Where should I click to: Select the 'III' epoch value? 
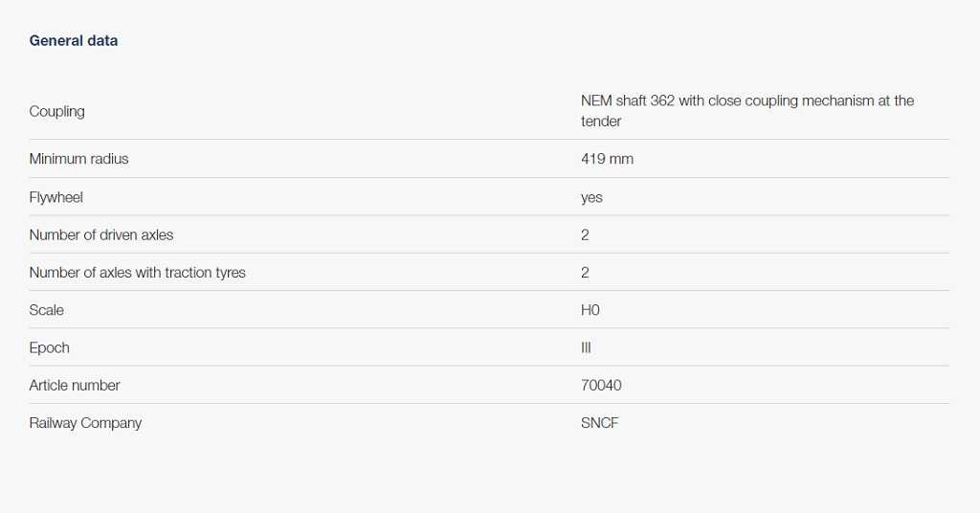pyautogui.click(x=586, y=347)
